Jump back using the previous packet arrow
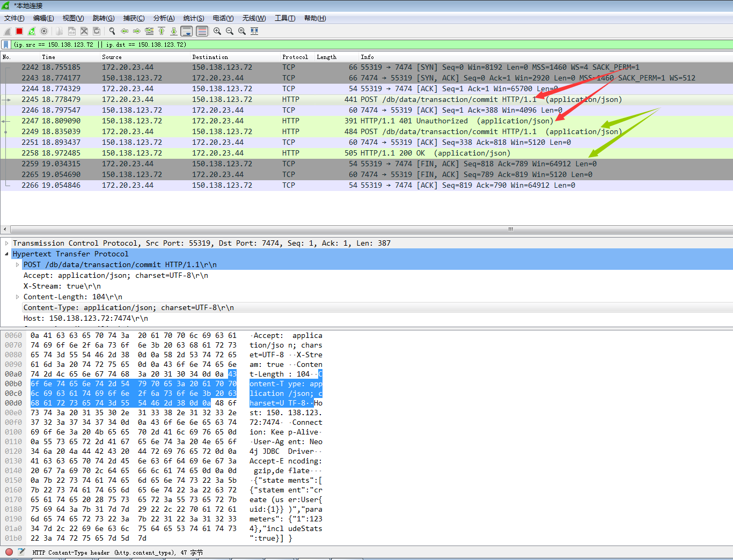Image resolution: width=733 pixels, height=560 pixels. (124, 31)
